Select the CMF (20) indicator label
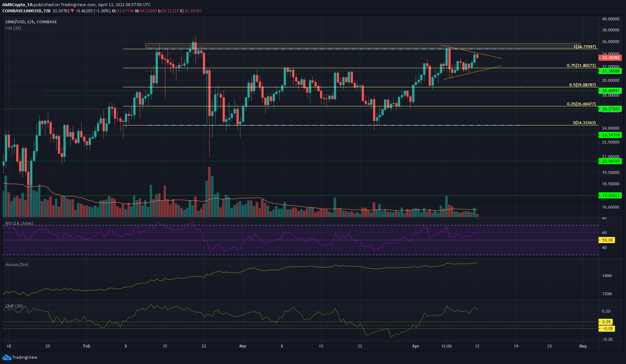Viewport: 626px width, 364px height. (x=14, y=306)
